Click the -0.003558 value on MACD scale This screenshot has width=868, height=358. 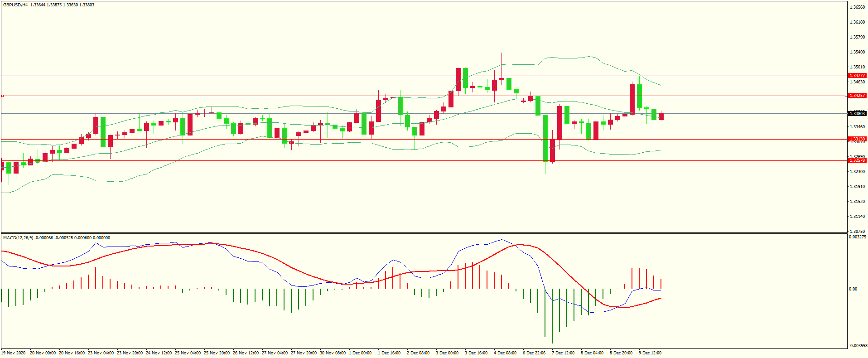tap(858, 345)
